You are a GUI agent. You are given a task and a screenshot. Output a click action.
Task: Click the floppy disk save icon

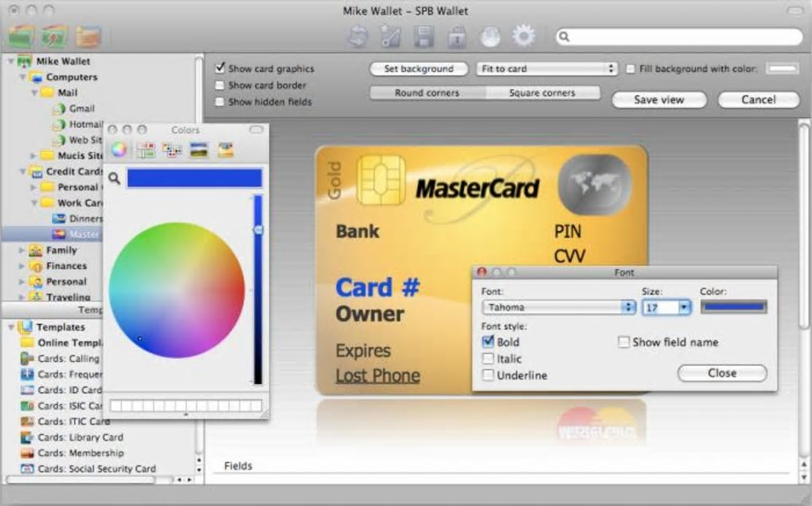(424, 37)
